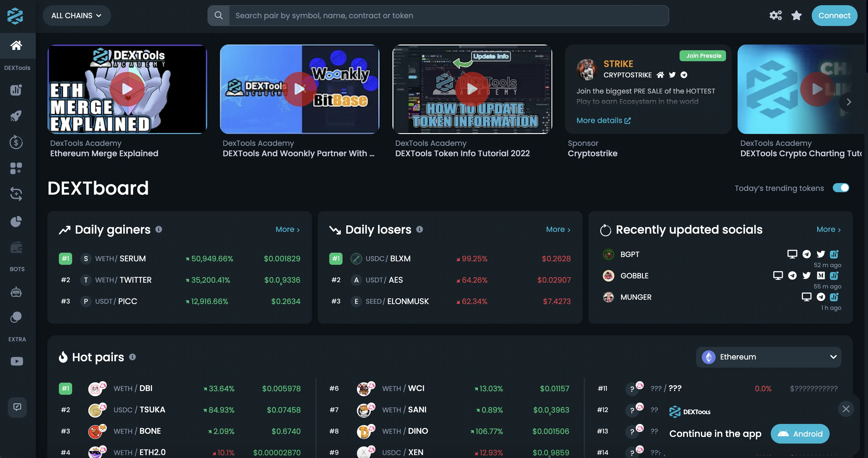Open favorites star icon in header
The height and width of the screenshot is (458, 868).
[x=796, y=16]
